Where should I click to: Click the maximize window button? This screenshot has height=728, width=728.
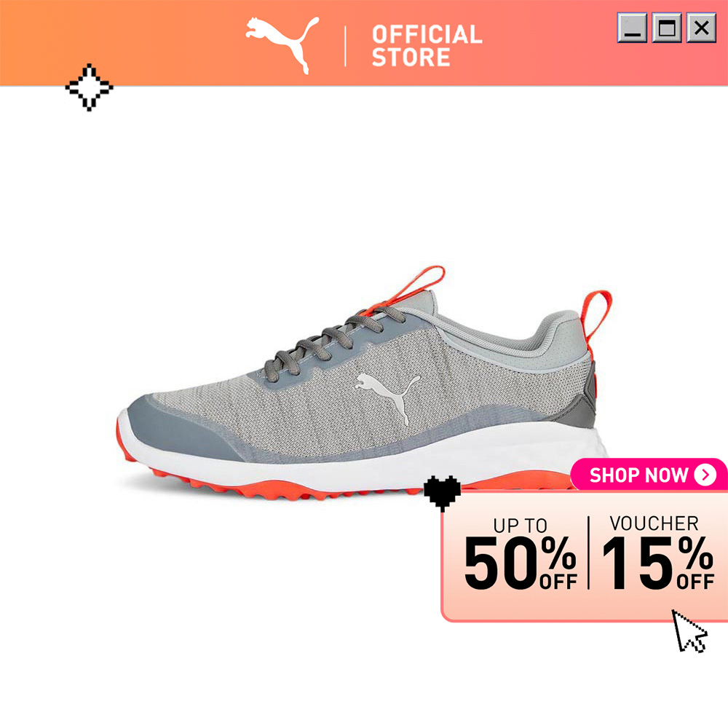pos(667,28)
